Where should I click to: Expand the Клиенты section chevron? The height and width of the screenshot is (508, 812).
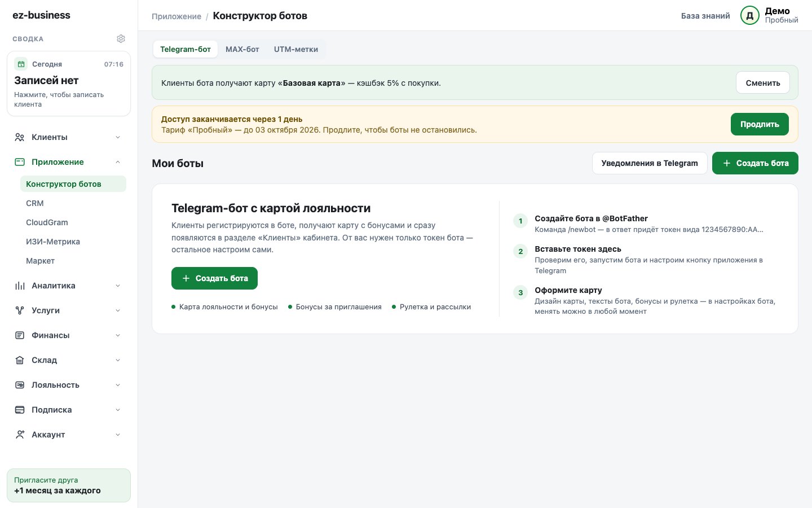[x=118, y=137]
